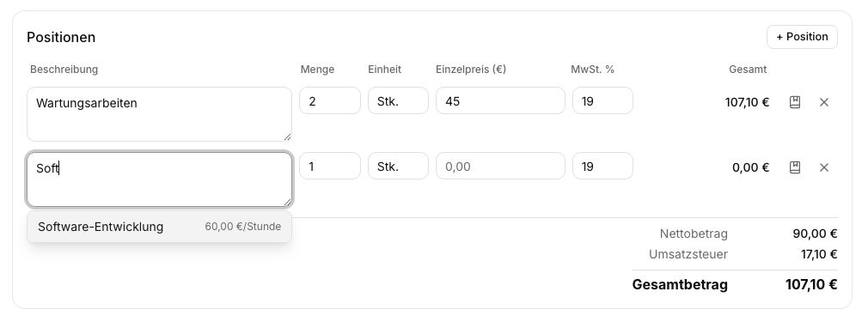Click the Gesamt column header

click(748, 70)
